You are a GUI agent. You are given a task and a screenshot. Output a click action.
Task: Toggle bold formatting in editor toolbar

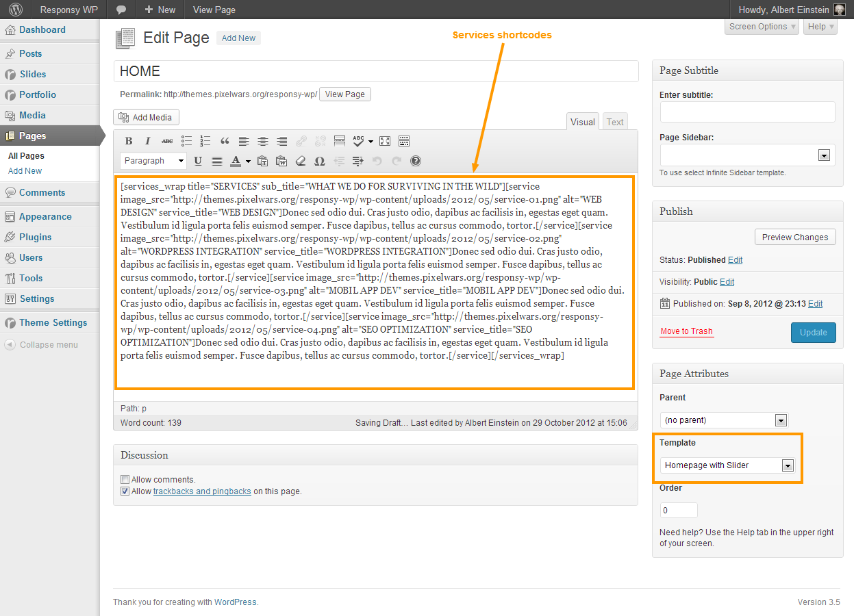[129, 141]
